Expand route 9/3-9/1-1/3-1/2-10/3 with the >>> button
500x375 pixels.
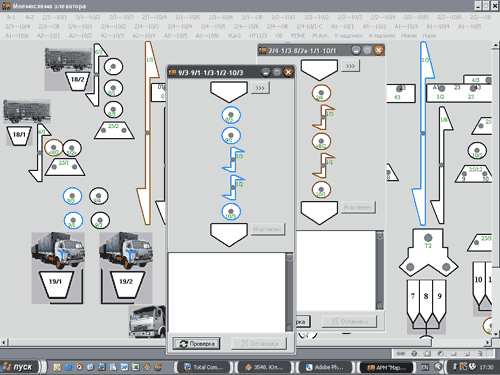click(x=260, y=88)
